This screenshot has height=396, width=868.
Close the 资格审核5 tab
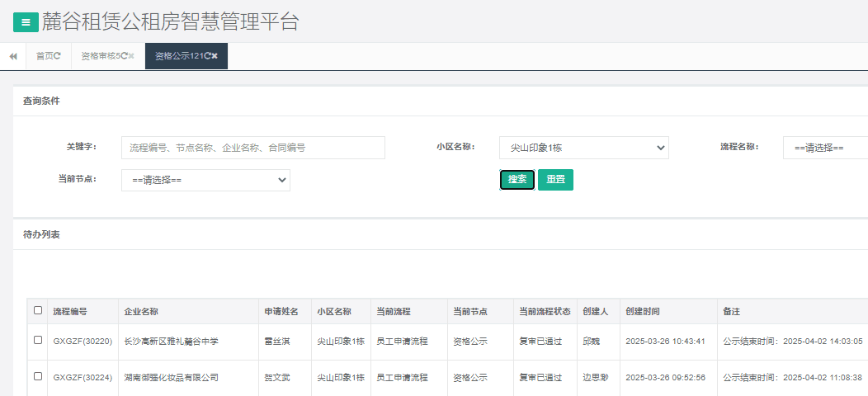[131, 56]
